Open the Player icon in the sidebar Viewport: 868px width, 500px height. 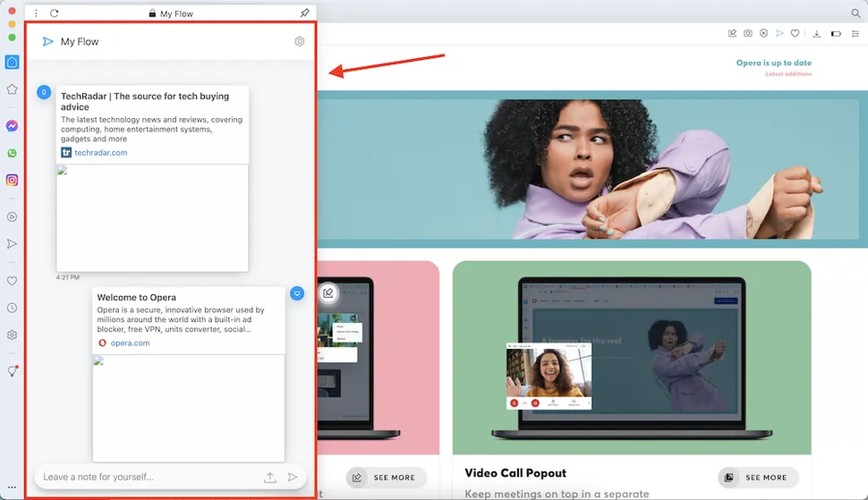coord(13,216)
